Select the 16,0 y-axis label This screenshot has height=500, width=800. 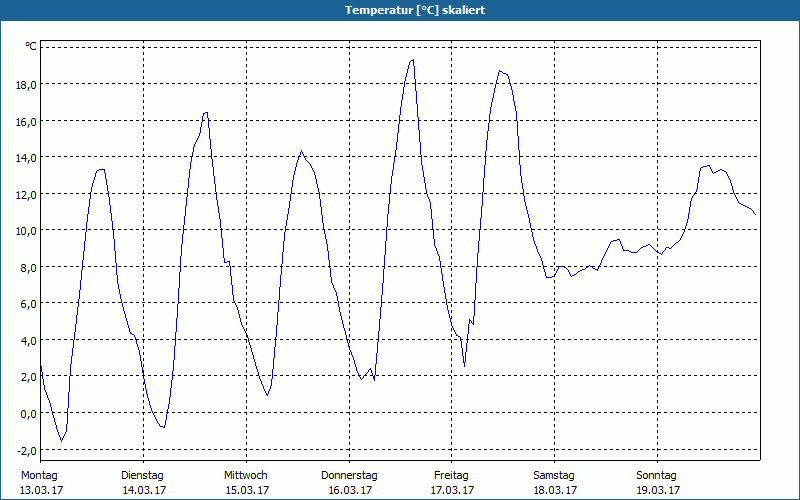tap(26, 121)
